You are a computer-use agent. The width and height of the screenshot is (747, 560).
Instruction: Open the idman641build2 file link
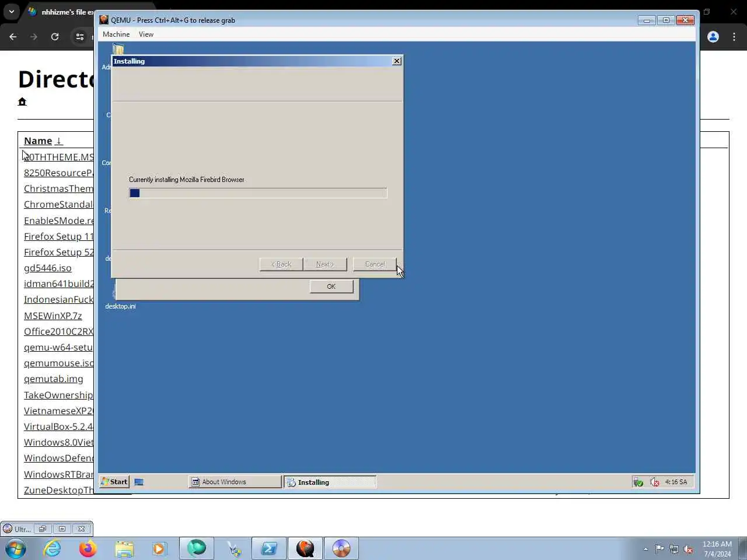coord(58,283)
